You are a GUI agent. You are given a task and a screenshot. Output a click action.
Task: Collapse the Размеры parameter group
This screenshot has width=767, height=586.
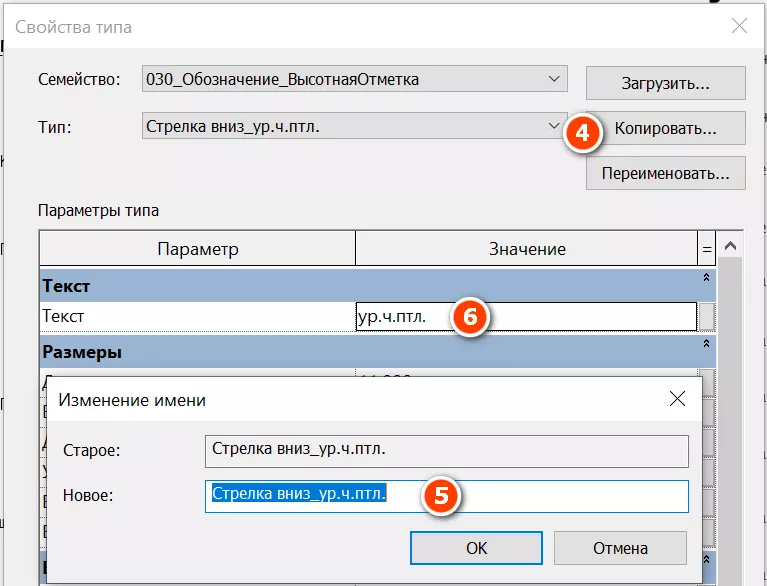point(706,344)
